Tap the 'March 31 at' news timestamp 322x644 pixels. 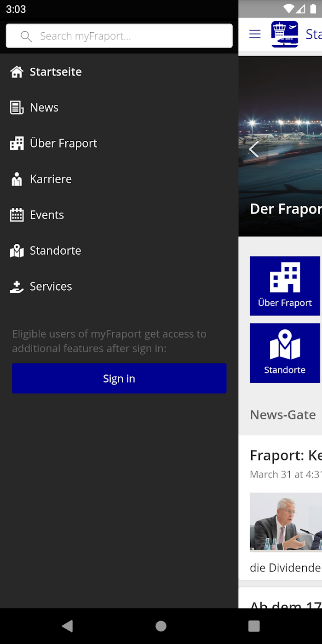coord(286,475)
